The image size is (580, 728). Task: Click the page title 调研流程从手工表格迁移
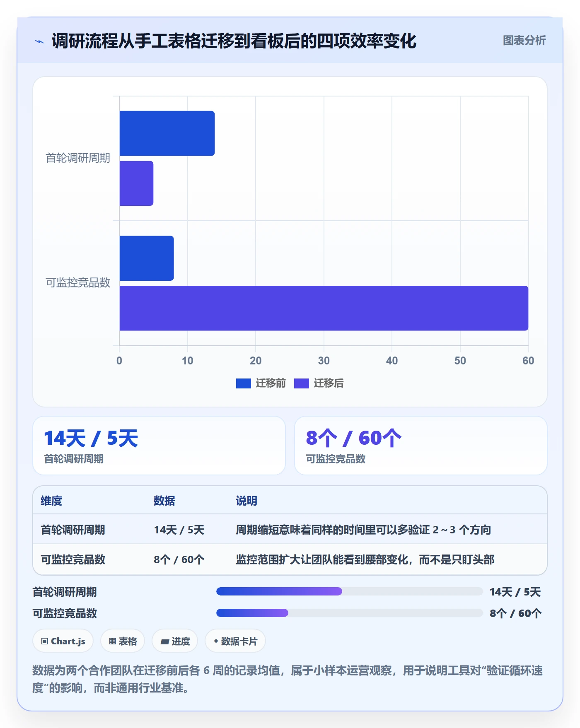coord(234,41)
